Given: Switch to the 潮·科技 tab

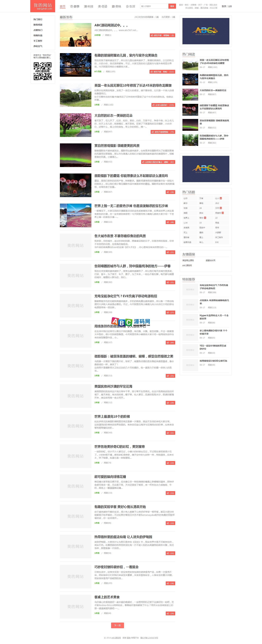Looking at the screenshot, I should coord(89,7).
